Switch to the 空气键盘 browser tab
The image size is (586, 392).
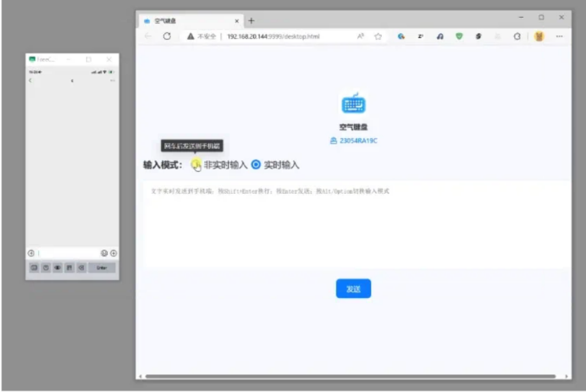[x=191, y=21]
